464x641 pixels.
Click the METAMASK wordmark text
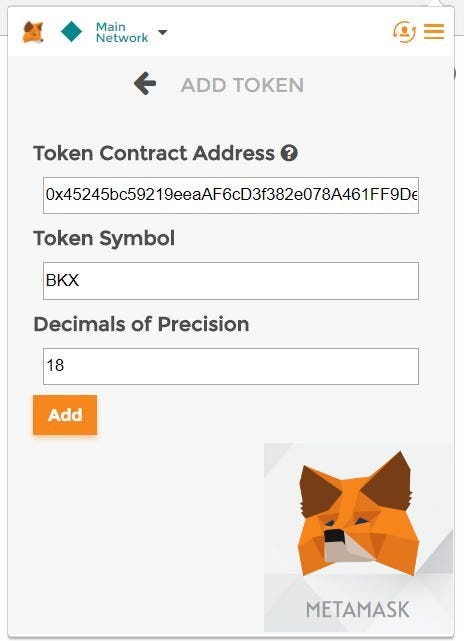coord(358,610)
